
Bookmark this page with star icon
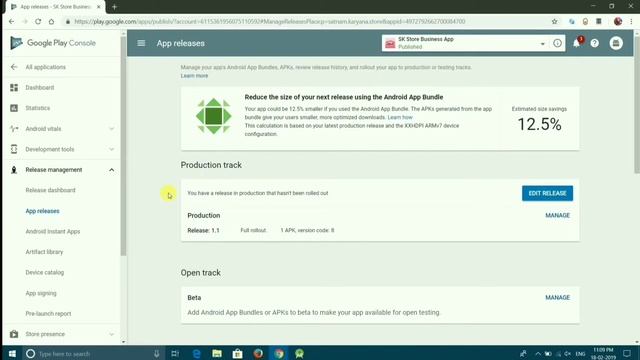(x=554, y=21)
